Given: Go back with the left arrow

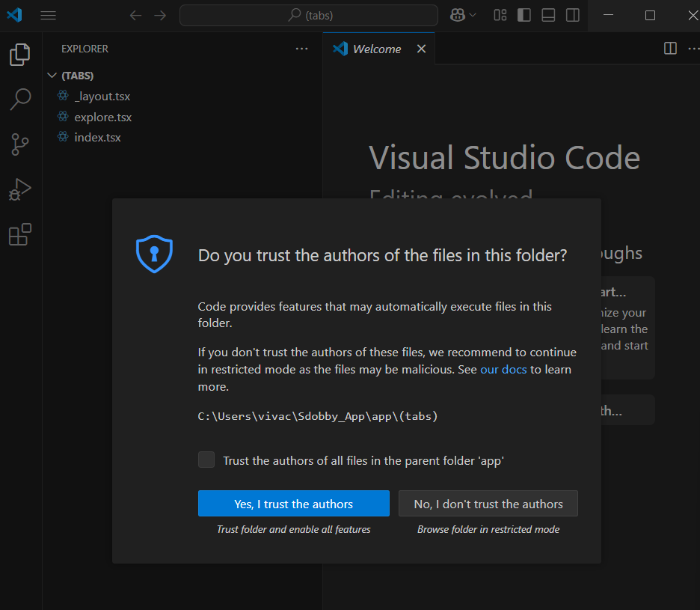Looking at the screenshot, I should (135, 16).
